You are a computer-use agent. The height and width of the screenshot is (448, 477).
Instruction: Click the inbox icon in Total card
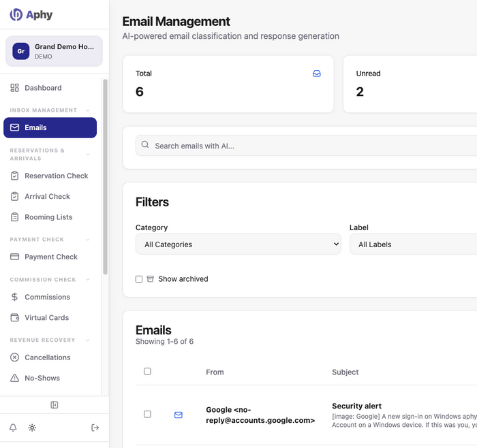(317, 74)
